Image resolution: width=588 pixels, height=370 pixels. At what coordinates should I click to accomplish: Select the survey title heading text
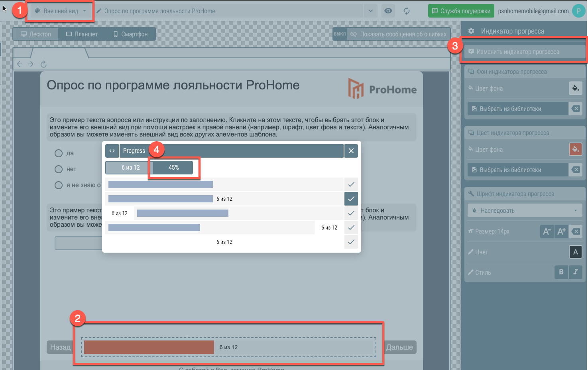[173, 85]
